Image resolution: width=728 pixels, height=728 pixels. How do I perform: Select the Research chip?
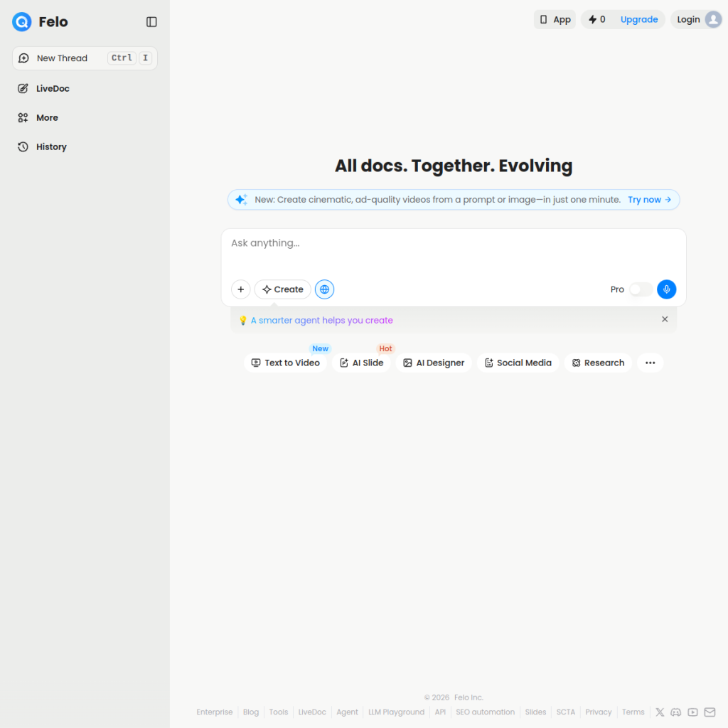click(598, 363)
